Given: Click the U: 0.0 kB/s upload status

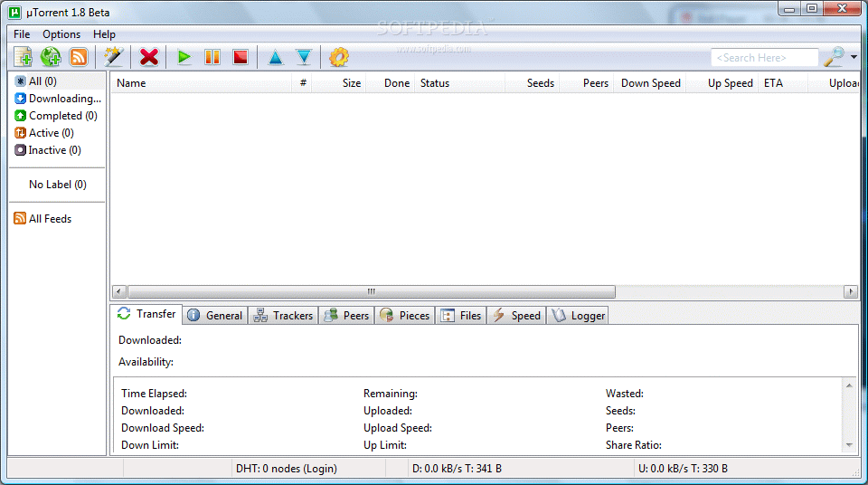Looking at the screenshot, I should [683, 469].
